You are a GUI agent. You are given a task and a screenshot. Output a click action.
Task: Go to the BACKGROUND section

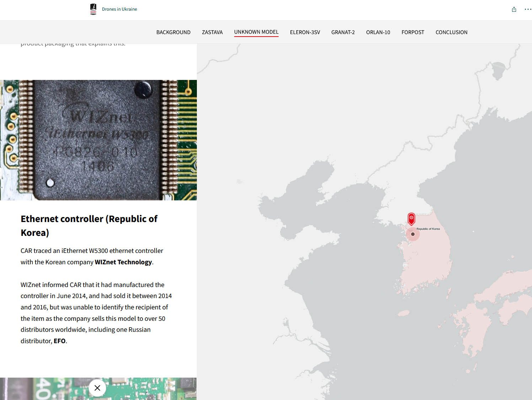173,32
